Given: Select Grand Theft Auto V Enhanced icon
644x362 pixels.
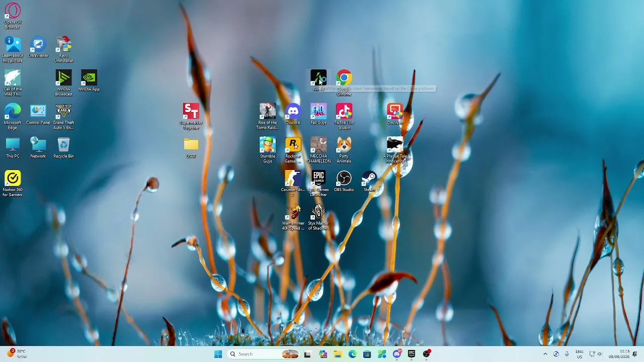Looking at the screenshot, I should (63, 117).
